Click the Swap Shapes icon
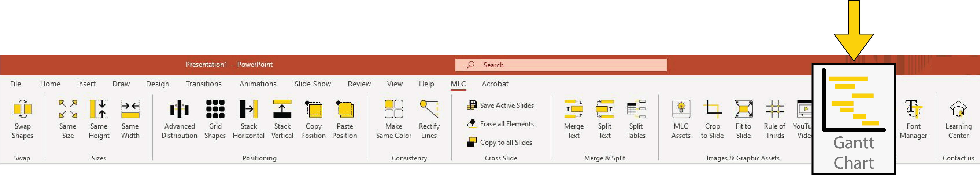 (x=22, y=109)
